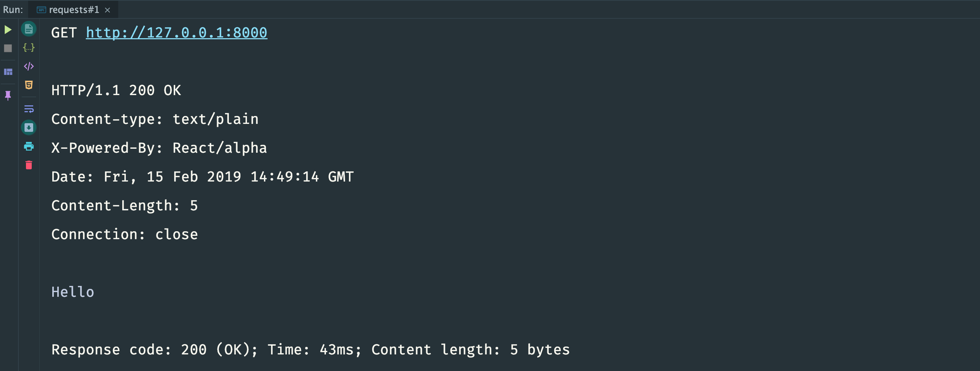This screenshot has width=980, height=371.
Task: Open the http://127.0.0.1:8000 link
Action: (177, 33)
